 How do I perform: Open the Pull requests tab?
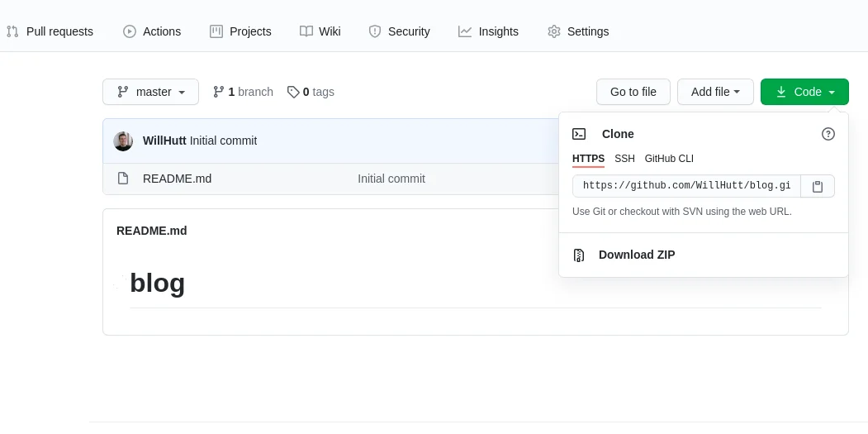[50, 31]
